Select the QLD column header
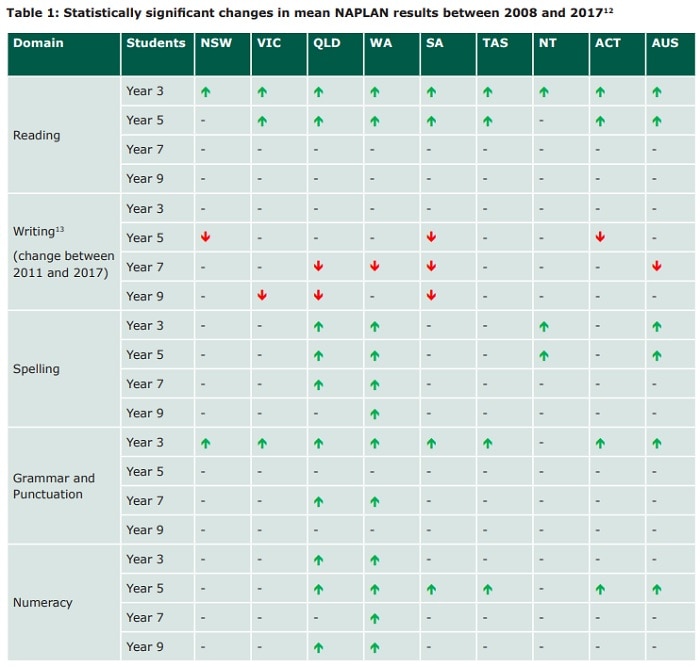 [326, 44]
